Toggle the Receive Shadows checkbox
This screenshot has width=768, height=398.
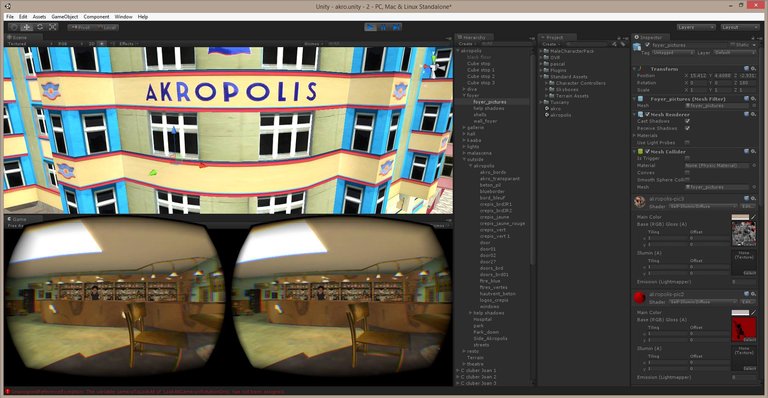tap(687, 128)
